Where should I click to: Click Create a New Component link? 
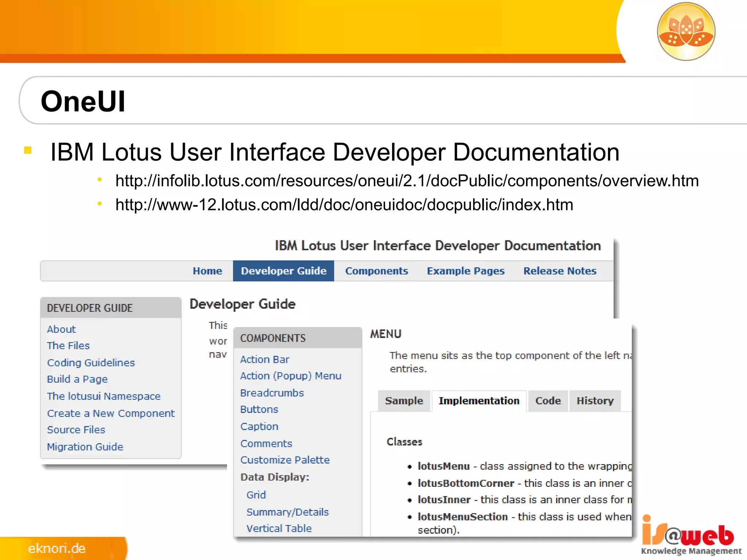tap(111, 413)
